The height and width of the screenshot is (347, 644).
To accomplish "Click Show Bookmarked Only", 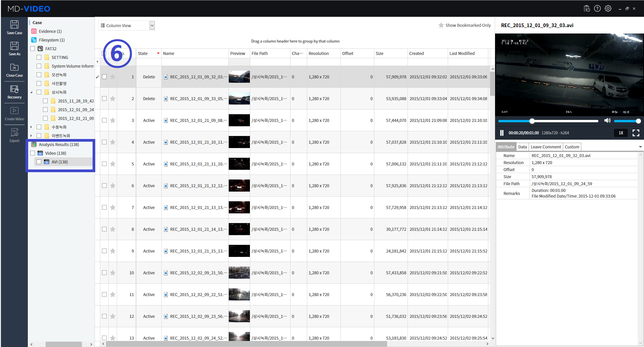I will point(465,25).
